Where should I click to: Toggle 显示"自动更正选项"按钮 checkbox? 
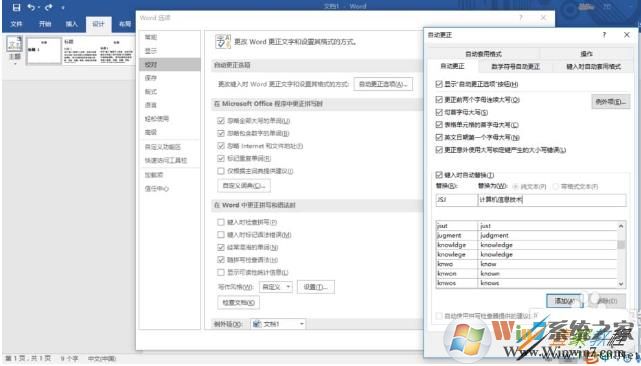(439, 84)
